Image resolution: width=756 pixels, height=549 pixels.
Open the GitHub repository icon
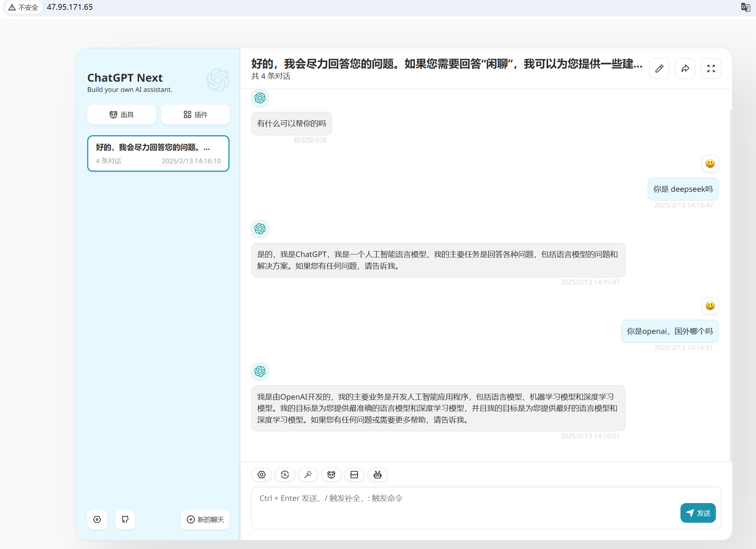[125, 519]
